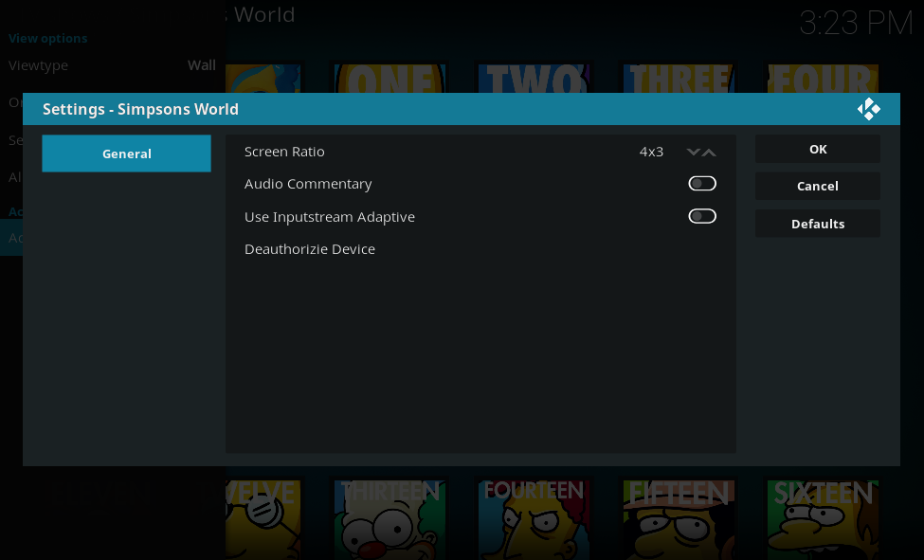Select the SIXTEEN season poster
The height and width of the screenshot is (560, 924).
tap(823, 516)
